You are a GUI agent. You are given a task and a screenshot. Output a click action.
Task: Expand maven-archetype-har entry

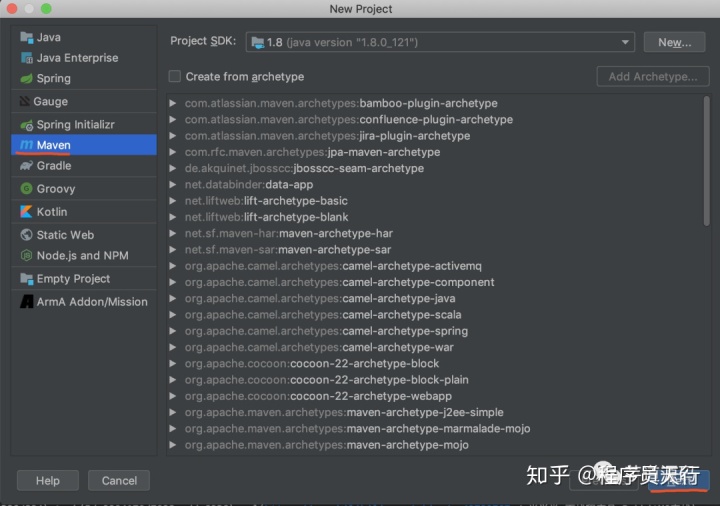coord(173,233)
